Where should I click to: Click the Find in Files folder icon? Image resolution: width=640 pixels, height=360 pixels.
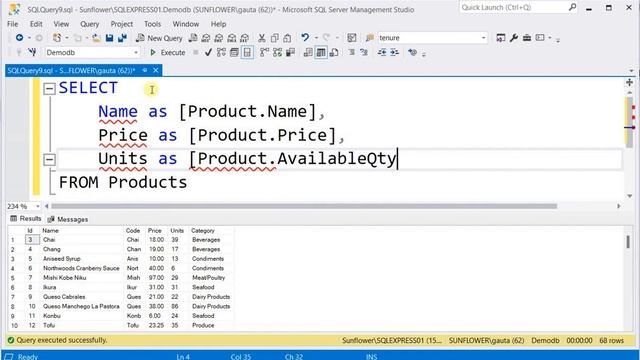click(x=370, y=38)
